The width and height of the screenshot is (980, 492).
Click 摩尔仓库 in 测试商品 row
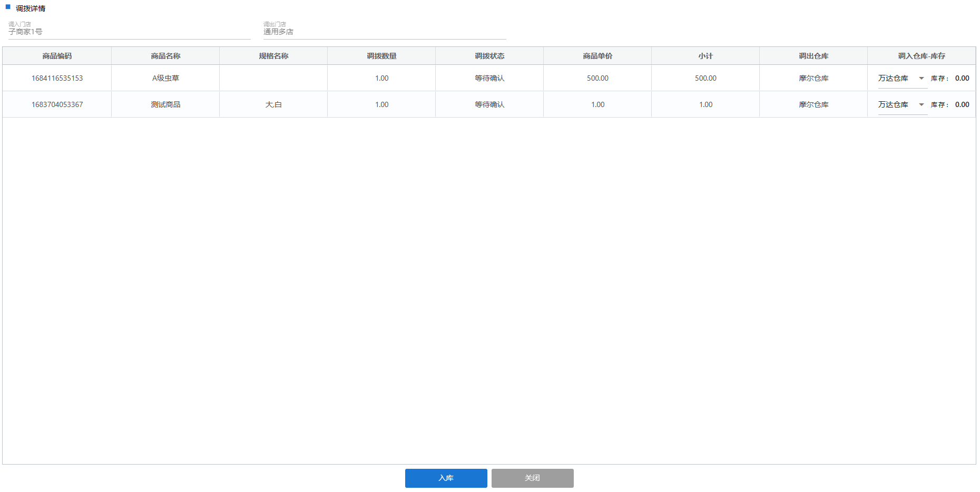pos(814,104)
